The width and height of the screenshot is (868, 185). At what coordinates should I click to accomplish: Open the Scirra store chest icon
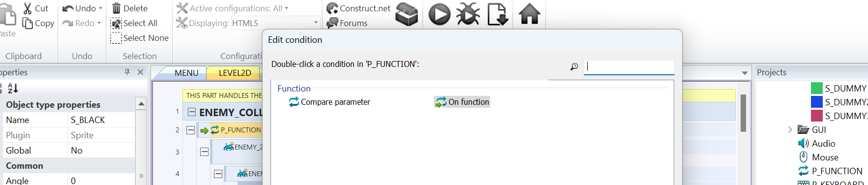[x=407, y=14]
